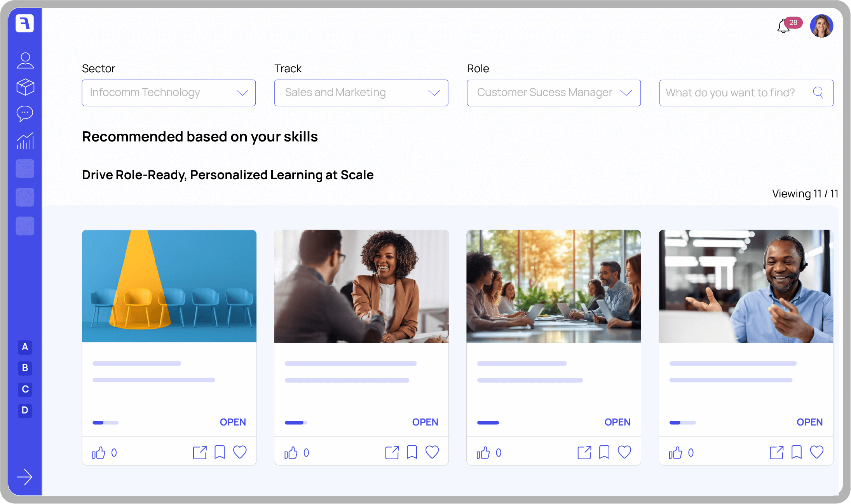Image resolution: width=851 pixels, height=504 pixels.
Task: Open the chat bubble icon in sidebar
Action: 25,113
